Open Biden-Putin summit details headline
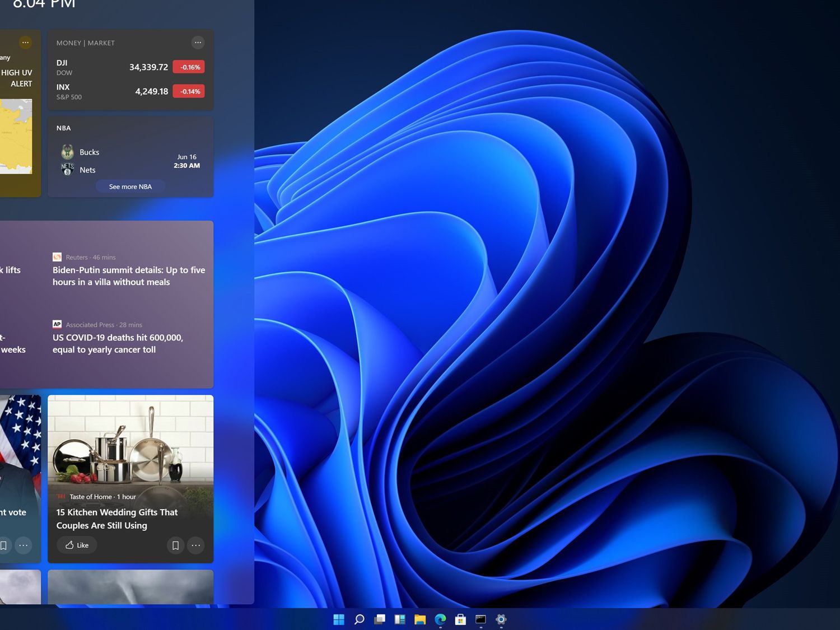Screen dimensions: 840x630 pos(129,276)
